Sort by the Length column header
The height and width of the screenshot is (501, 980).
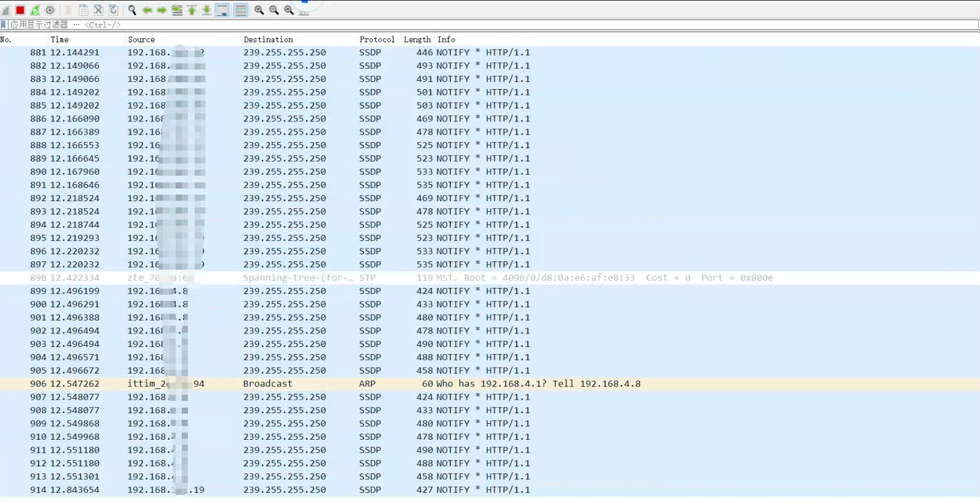click(417, 39)
